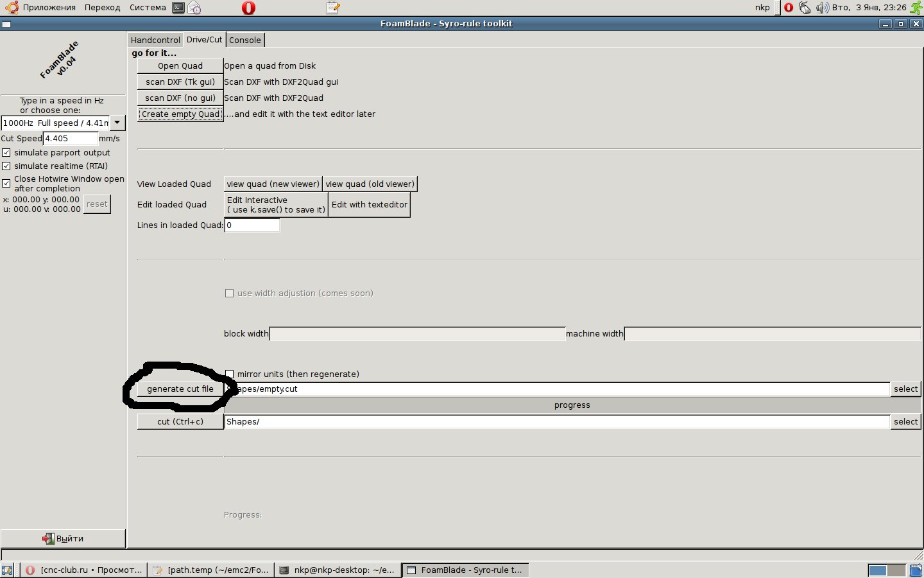Toggle Close Hotwire Window after completion

(x=6, y=183)
